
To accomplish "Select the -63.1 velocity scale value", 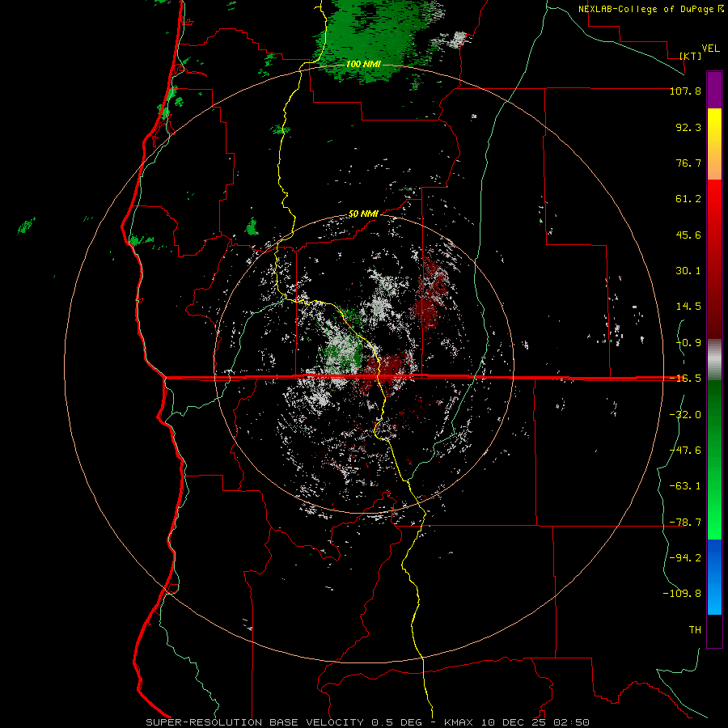I will click(685, 486).
